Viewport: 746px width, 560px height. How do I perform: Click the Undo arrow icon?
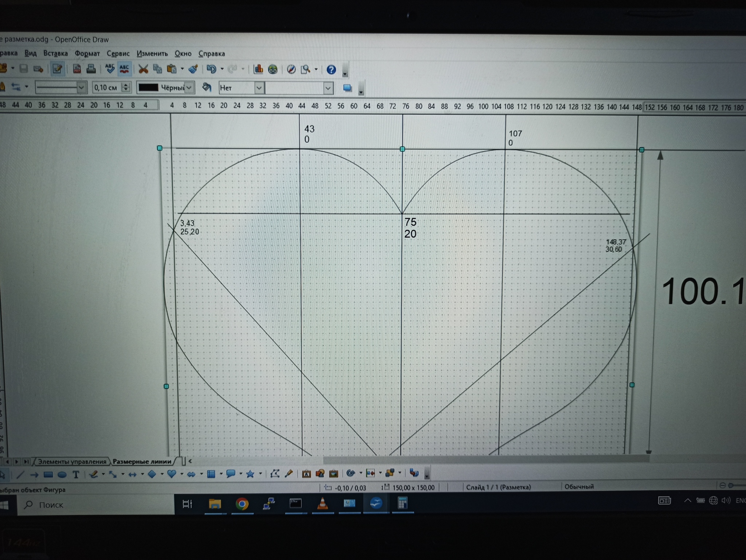click(x=211, y=69)
